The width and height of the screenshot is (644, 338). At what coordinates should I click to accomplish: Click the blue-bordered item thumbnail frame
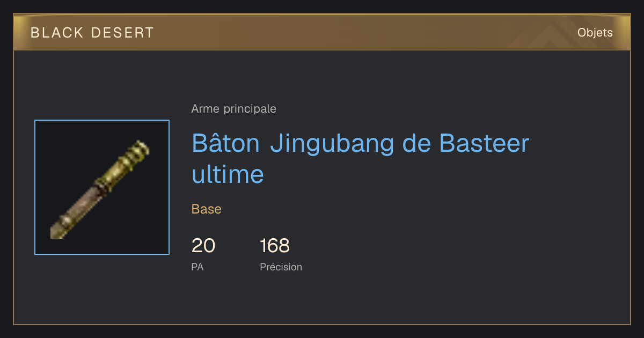(102, 187)
